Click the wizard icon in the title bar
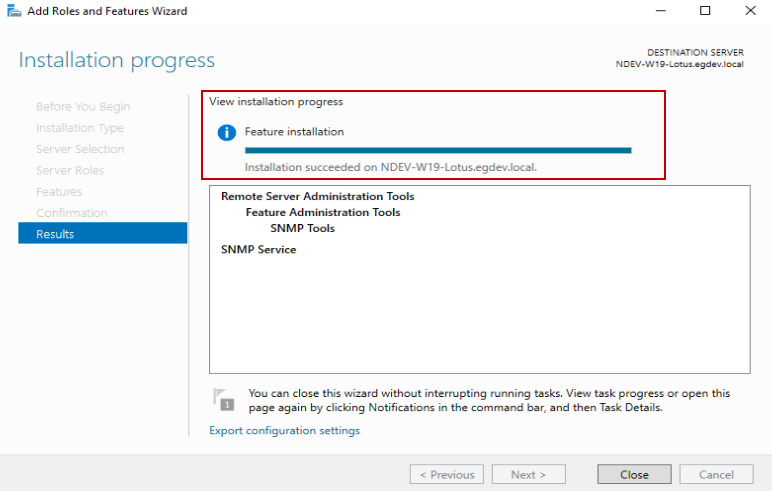This screenshot has width=772, height=491. pyautogui.click(x=14, y=10)
